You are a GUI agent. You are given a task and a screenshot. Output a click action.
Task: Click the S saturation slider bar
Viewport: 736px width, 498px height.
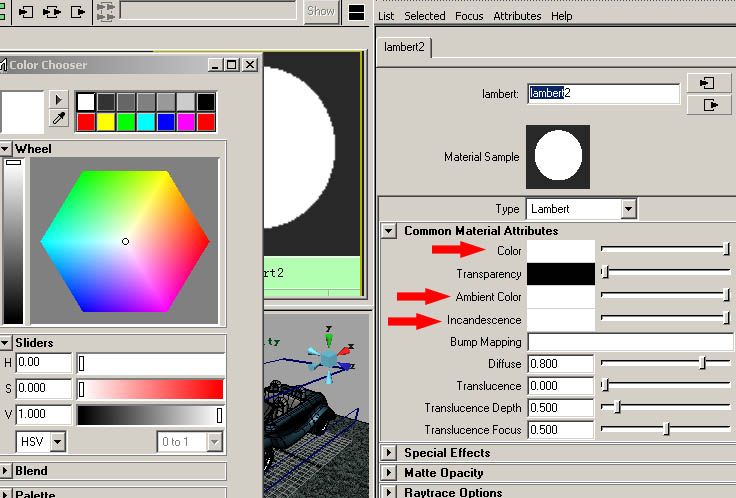click(151, 389)
